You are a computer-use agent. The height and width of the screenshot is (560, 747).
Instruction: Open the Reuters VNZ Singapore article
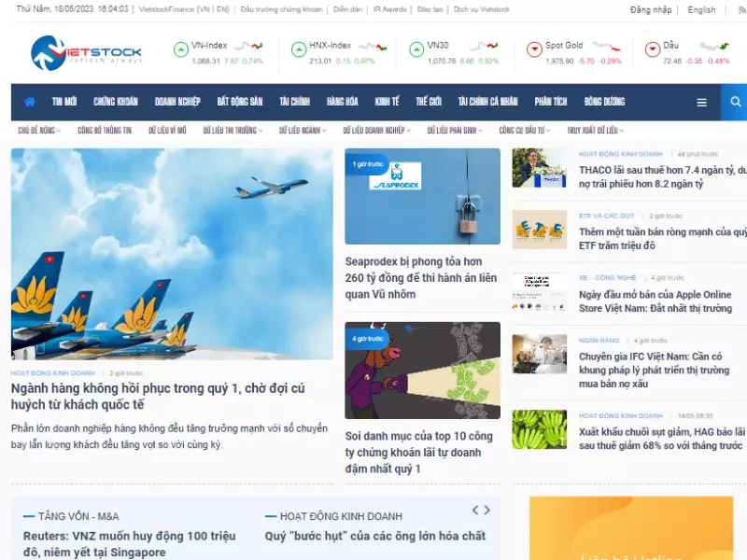coord(130,544)
